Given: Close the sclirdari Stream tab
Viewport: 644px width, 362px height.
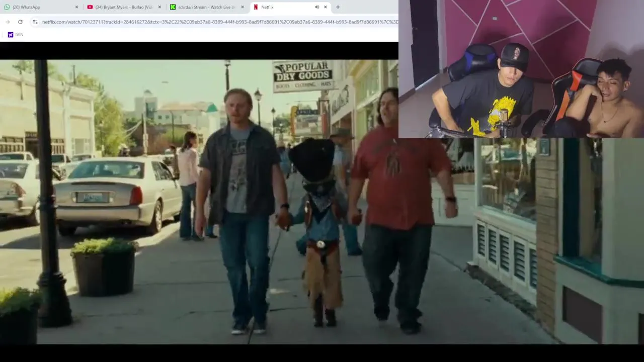Looking at the screenshot, I should tap(243, 7).
